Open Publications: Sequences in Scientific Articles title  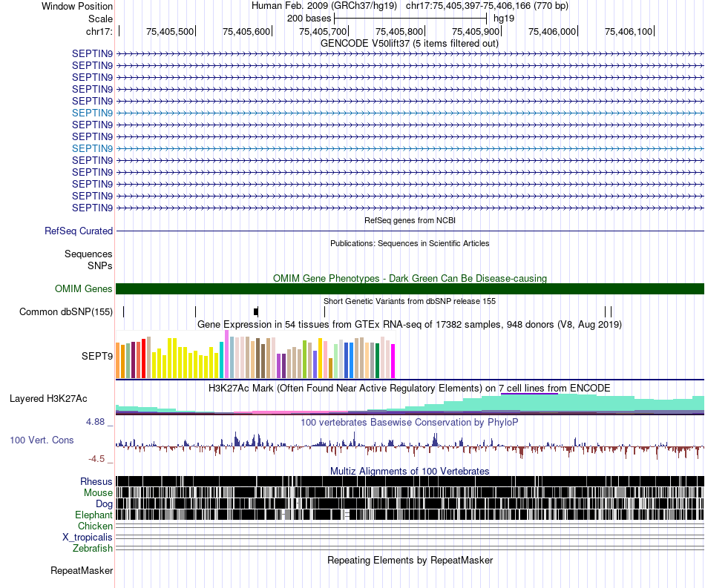[x=410, y=243]
